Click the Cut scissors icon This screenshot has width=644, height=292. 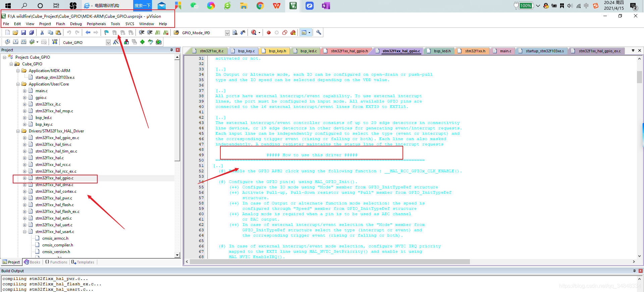[42, 33]
